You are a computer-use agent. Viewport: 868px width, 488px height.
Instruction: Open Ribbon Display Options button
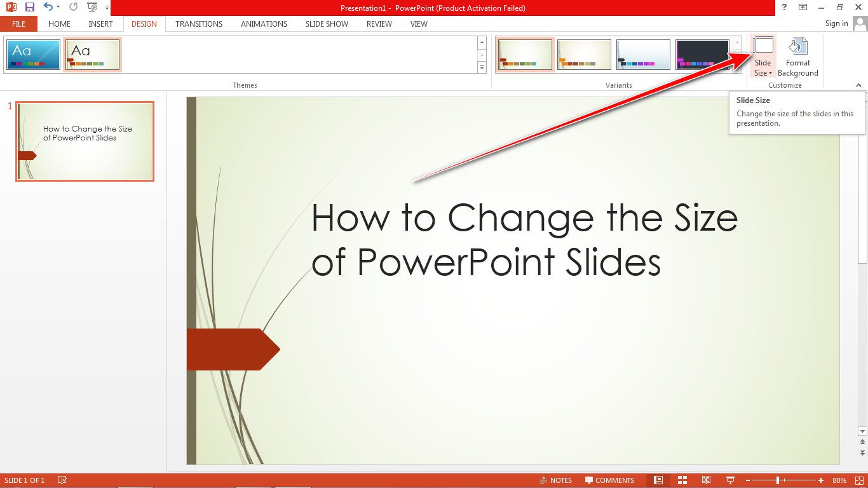pyautogui.click(x=803, y=8)
